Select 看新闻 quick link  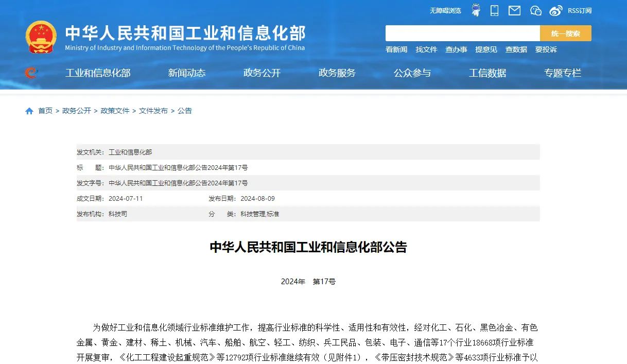click(x=396, y=49)
